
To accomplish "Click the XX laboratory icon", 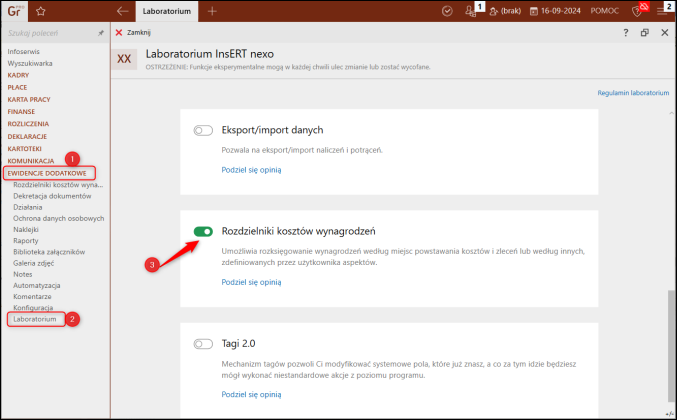I will (x=124, y=59).
